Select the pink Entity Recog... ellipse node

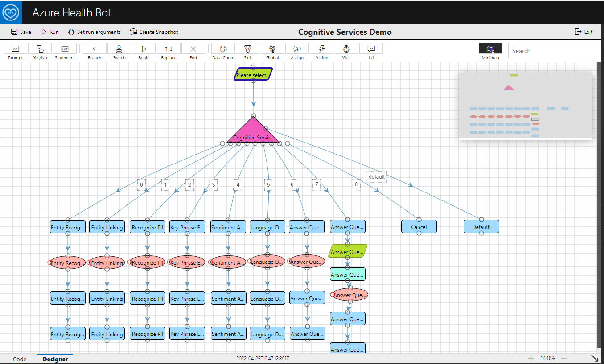point(67,263)
